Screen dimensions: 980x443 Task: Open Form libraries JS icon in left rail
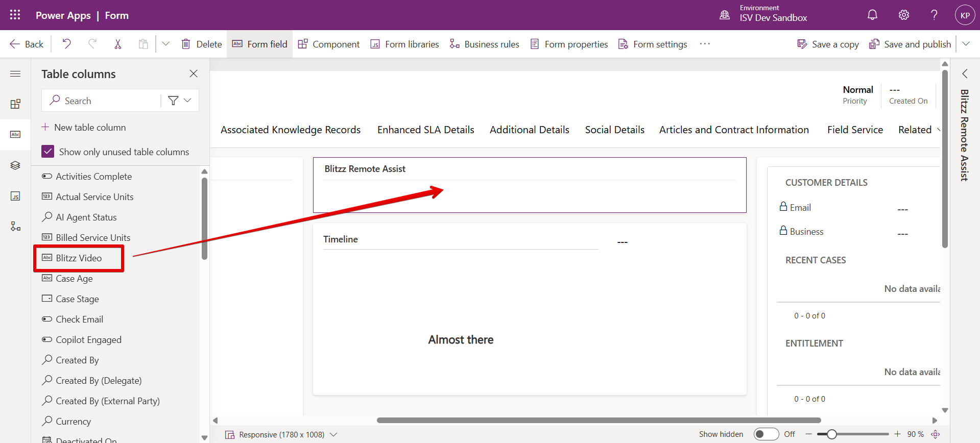(15, 196)
